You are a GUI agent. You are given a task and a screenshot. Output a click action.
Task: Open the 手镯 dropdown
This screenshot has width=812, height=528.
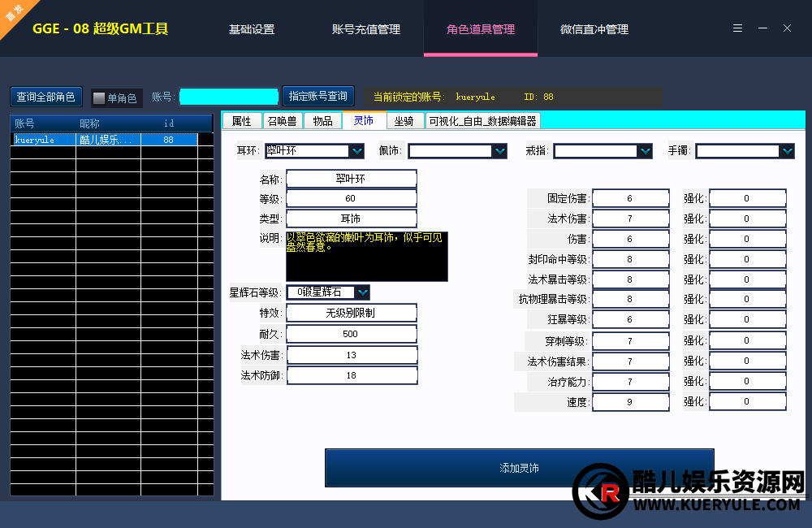786,151
